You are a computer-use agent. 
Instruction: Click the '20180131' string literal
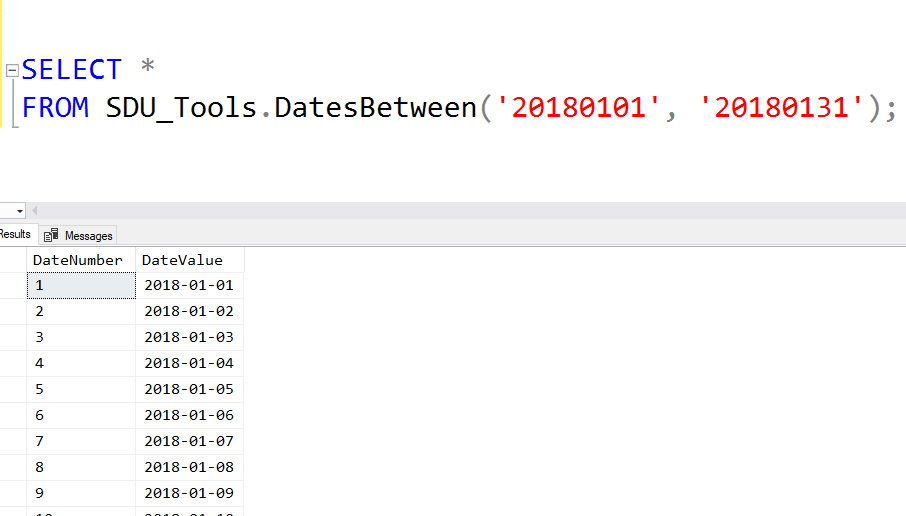781,107
